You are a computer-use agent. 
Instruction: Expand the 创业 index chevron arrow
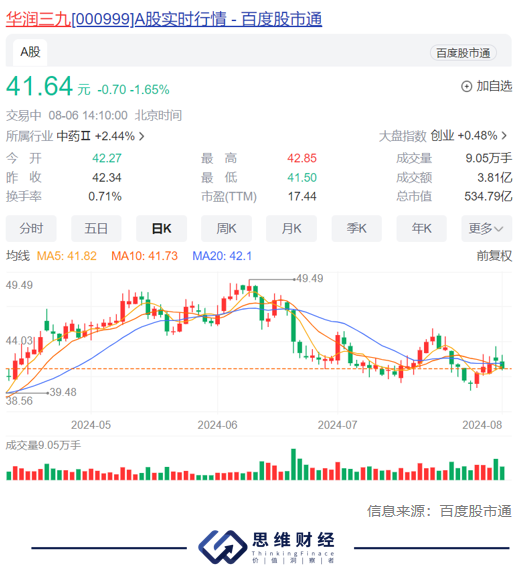pyautogui.click(x=504, y=136)
